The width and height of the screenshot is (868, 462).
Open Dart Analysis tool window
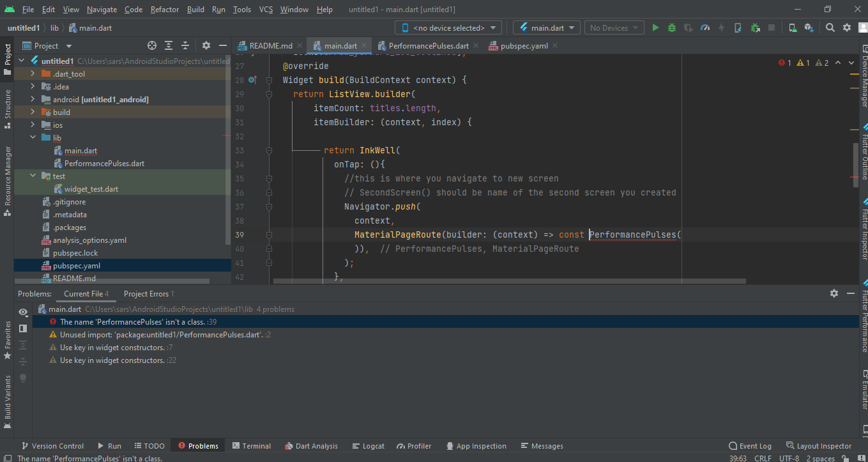(x=311, y=446)
